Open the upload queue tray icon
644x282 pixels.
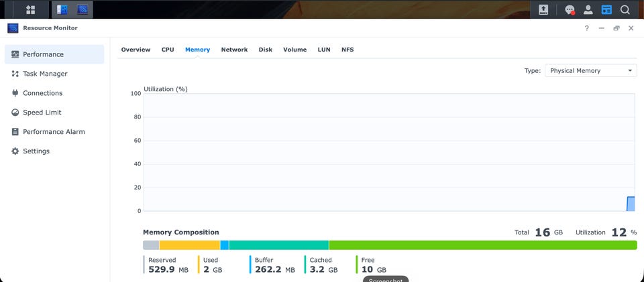543,9
